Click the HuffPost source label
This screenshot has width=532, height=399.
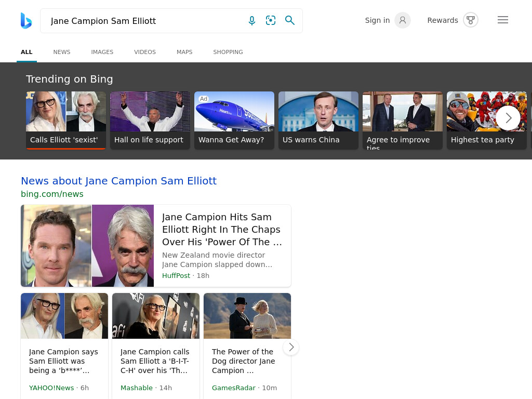[x=176, y=275]
